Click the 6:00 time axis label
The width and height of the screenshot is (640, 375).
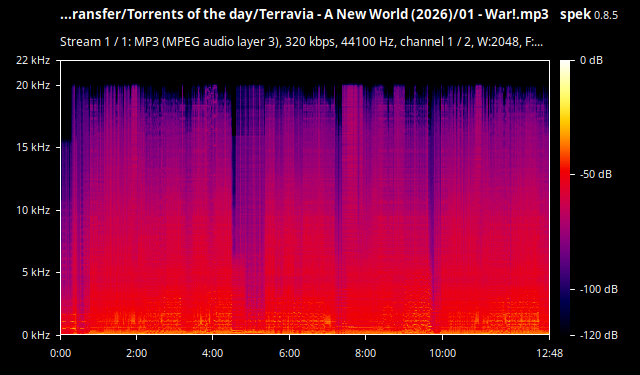tap(289, 353)
